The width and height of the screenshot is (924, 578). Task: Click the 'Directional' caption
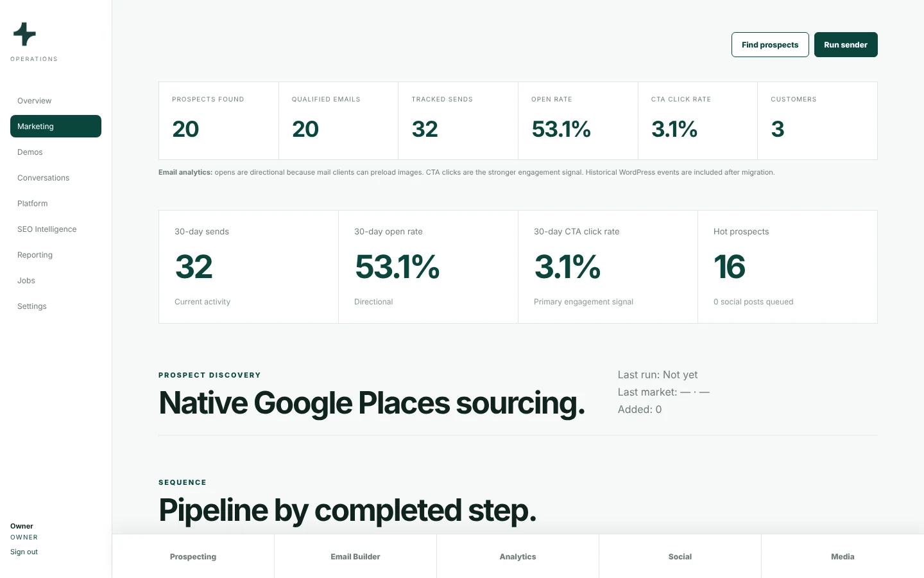tap(373, 302)
